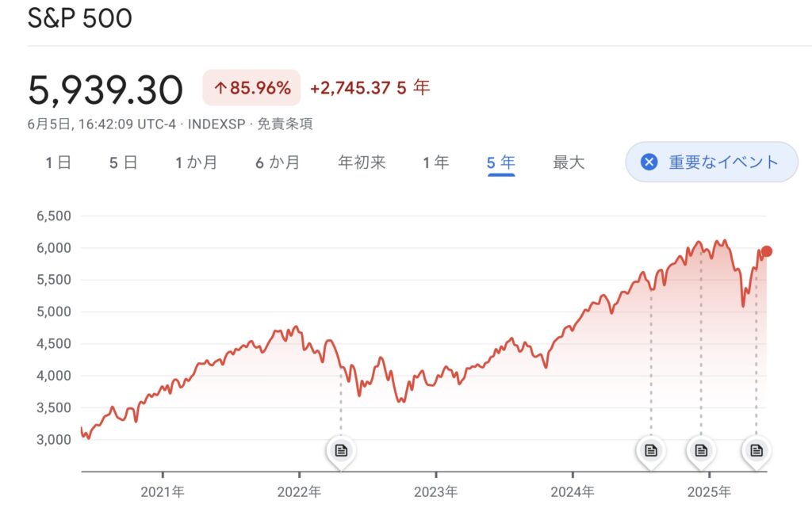
Task: Click the 2023年 axis label
Action: (x=435, y=491)
